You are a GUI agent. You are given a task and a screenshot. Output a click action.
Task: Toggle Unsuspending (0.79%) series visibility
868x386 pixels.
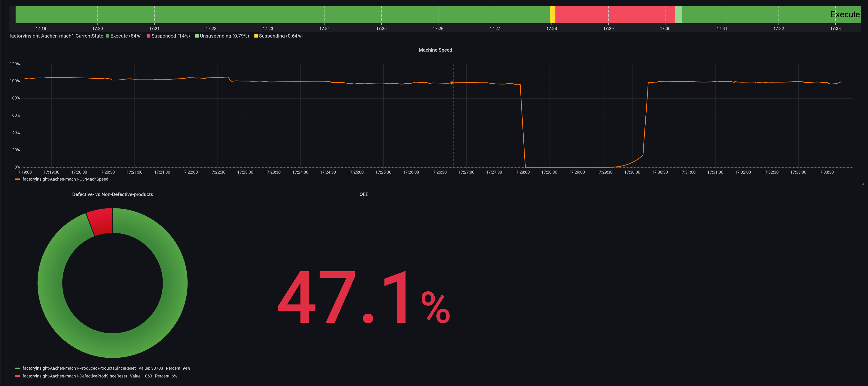224,36
